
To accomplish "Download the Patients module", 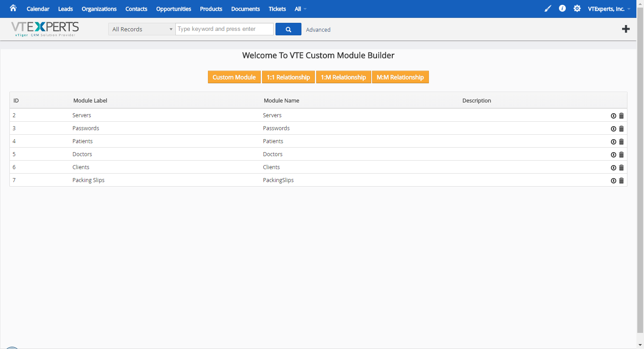I will click(614, 142).
